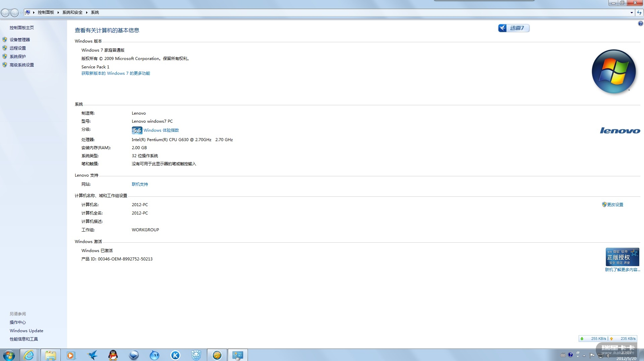This screenshot has width=644, height=361.
Task: Click the help question mark icon top right
Action: pos(640,23)
